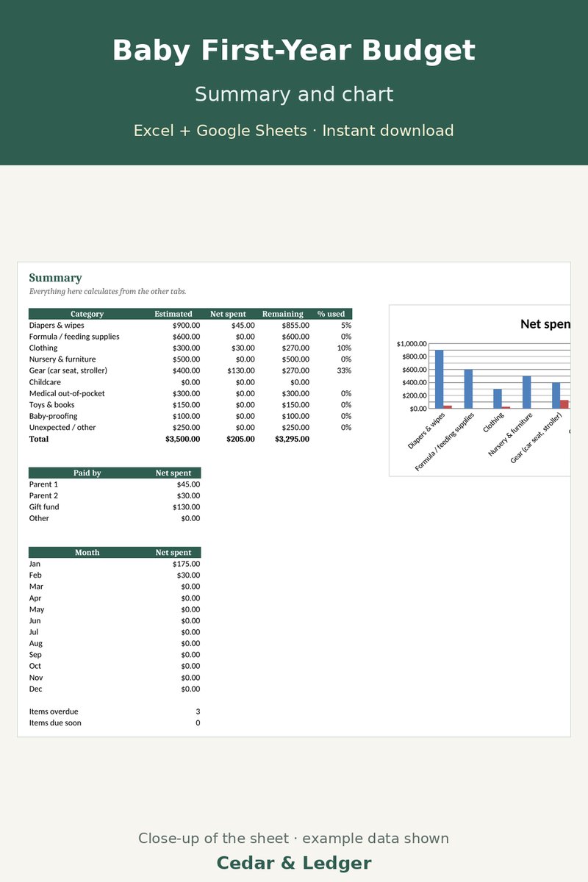588x882 pixels.
Task: Select the "$205.00" total net spent cell
Action: pos(241,439)
